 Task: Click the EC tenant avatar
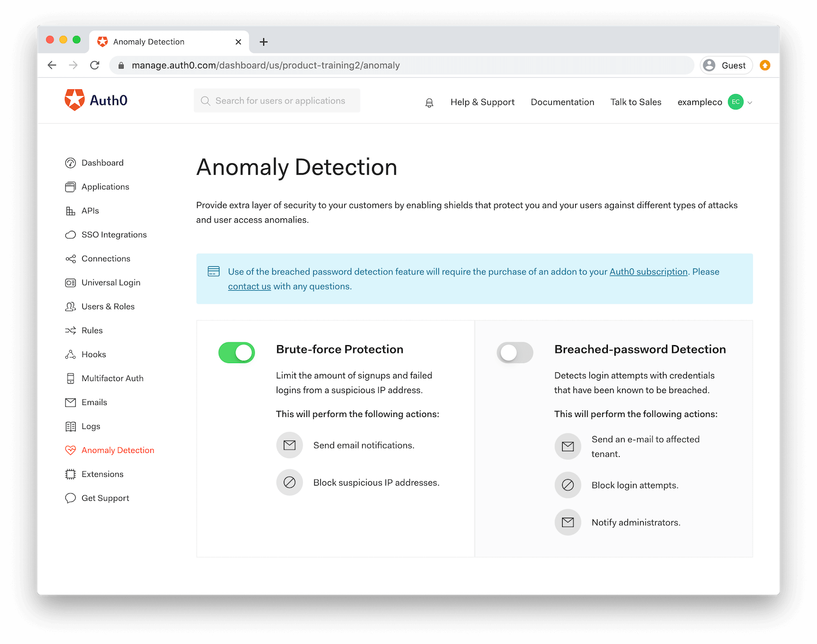(736, 102)
